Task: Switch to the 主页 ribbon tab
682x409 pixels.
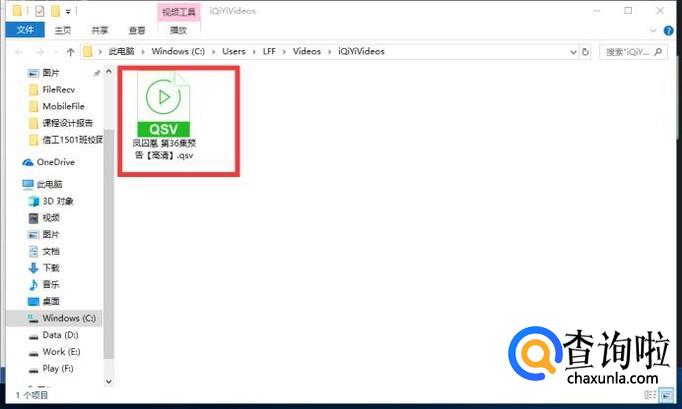Action: coord(63,30)
